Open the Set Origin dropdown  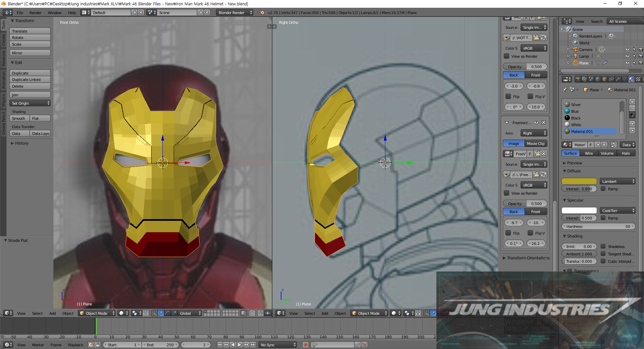tap(30, 103)
